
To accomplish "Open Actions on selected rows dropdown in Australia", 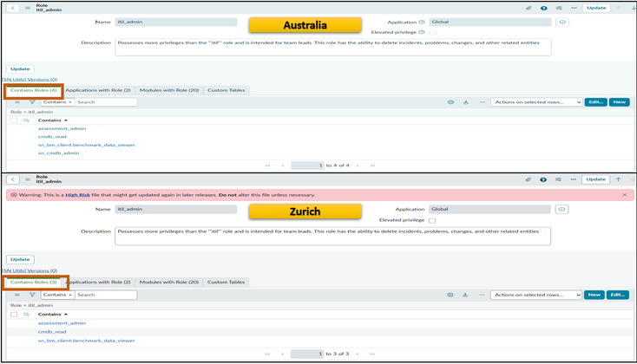I will coord(535,102).
